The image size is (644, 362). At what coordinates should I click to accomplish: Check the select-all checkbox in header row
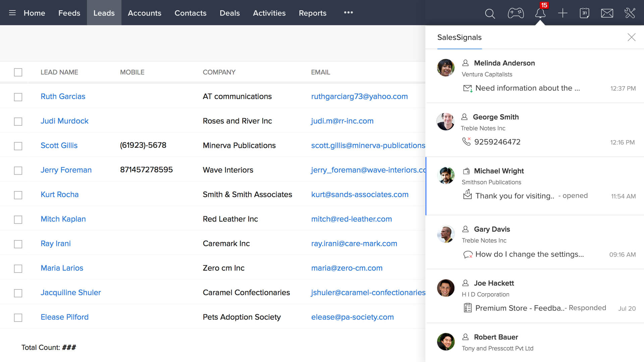coord(18,72)
